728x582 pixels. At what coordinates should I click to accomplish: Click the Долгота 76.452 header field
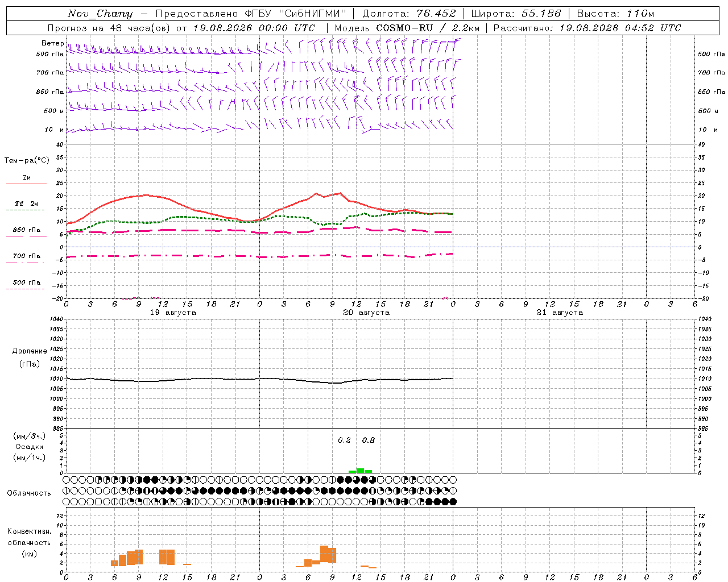(409, 14)
